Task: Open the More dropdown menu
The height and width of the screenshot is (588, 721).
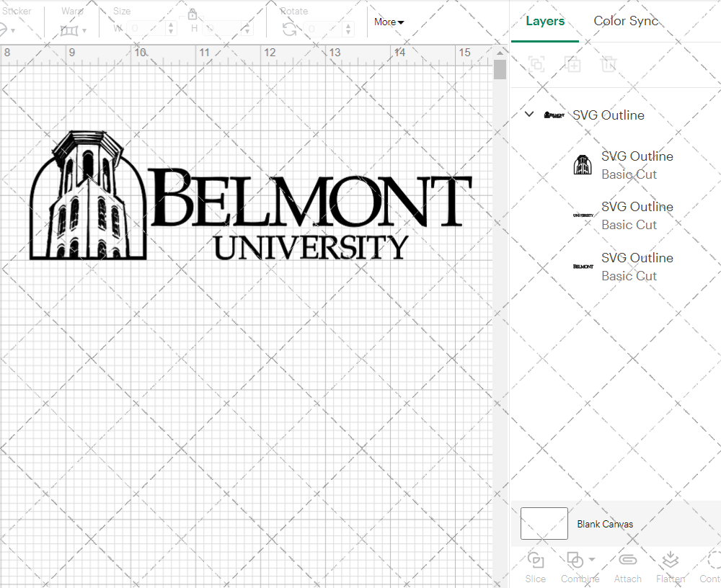Action: [x=388, y=22]
